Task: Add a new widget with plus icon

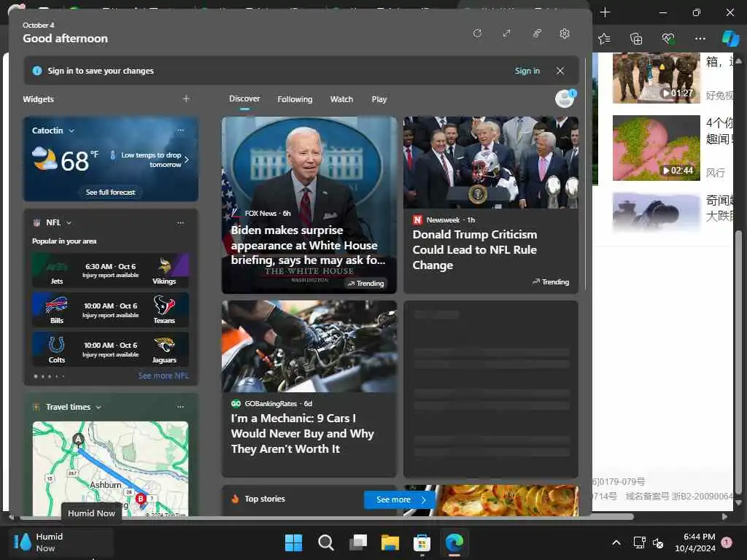Action: (186, 98)
